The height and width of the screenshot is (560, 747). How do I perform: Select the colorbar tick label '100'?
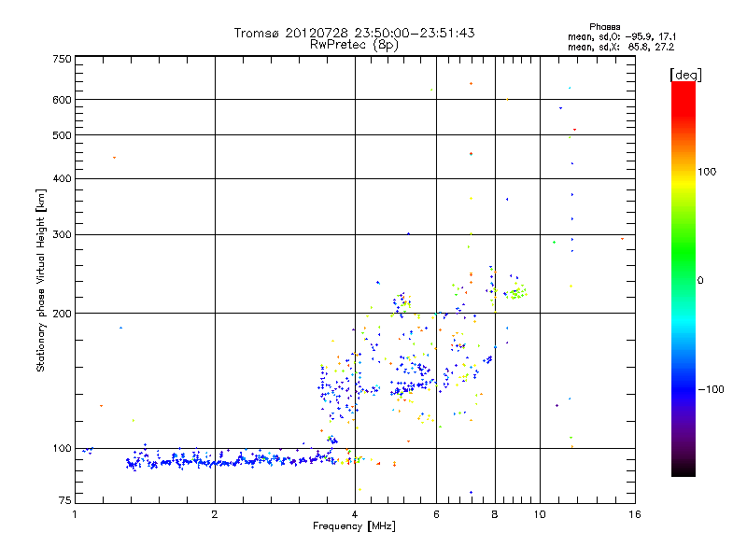[x=707, y=172]
